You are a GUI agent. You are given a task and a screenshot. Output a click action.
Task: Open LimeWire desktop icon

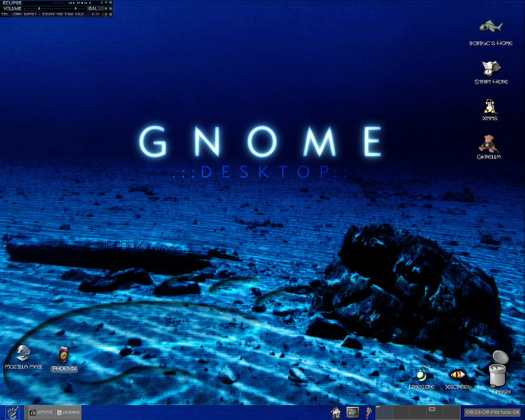422,374
